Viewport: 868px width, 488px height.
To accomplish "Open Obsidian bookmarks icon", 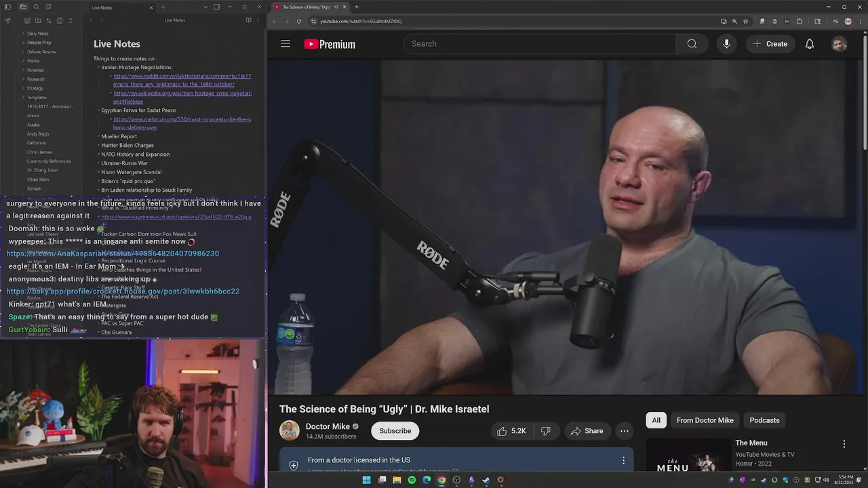I will coord(48,7).
